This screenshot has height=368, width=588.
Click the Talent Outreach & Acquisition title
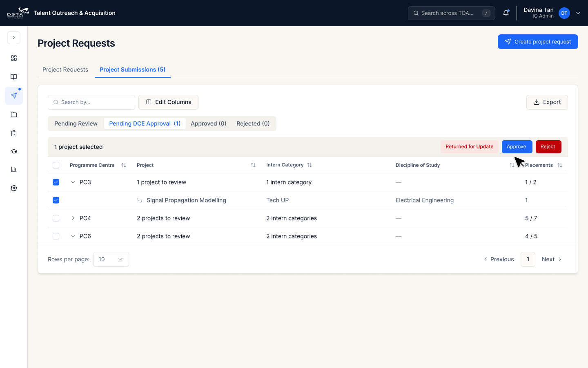pyautogui.click(x=74, y=13)
